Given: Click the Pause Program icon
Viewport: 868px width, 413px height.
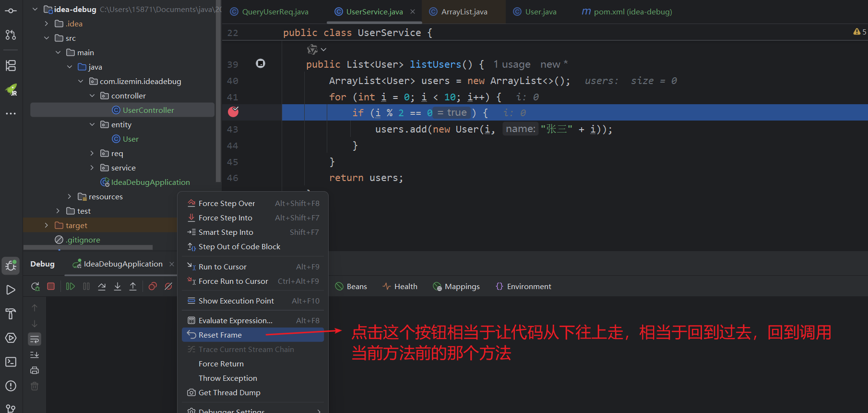Looking at the screenshot, I should pyautogui.click(x=86, y=286).
